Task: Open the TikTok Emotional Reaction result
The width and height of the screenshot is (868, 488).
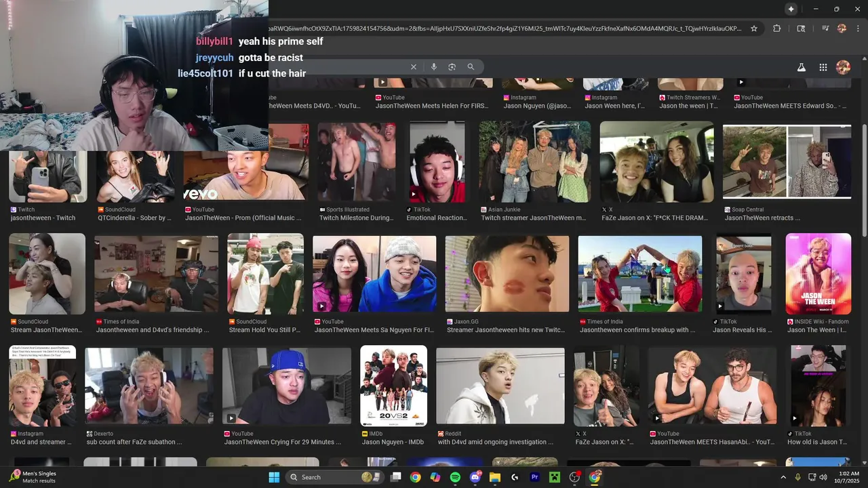Action: (x=437, y=162)
